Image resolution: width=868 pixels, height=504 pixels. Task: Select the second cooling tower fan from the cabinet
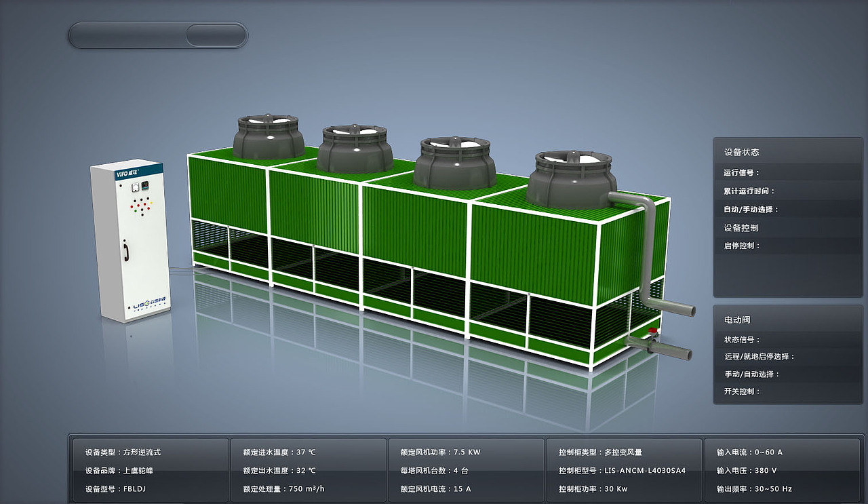[x=355, y=149]
